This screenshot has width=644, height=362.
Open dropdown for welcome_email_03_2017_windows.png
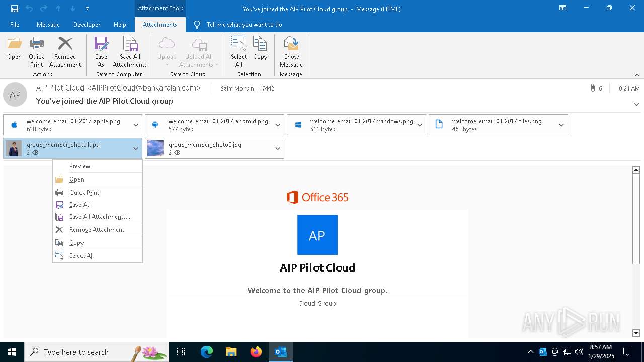click(x=420, y=125)
